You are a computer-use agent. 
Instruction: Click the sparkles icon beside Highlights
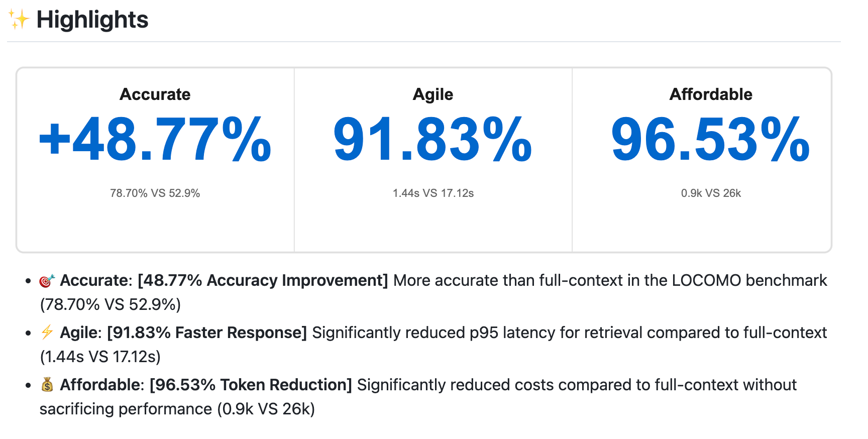(19, 20)
